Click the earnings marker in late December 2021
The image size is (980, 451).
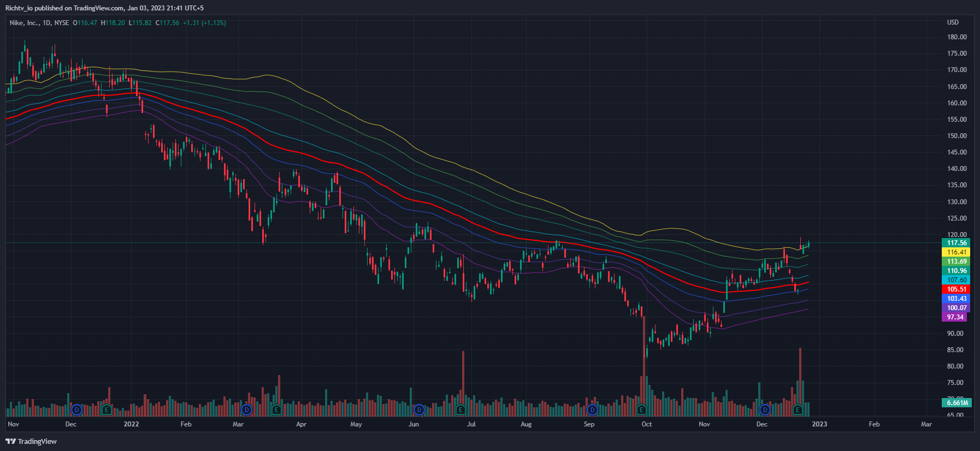(107, 410)
